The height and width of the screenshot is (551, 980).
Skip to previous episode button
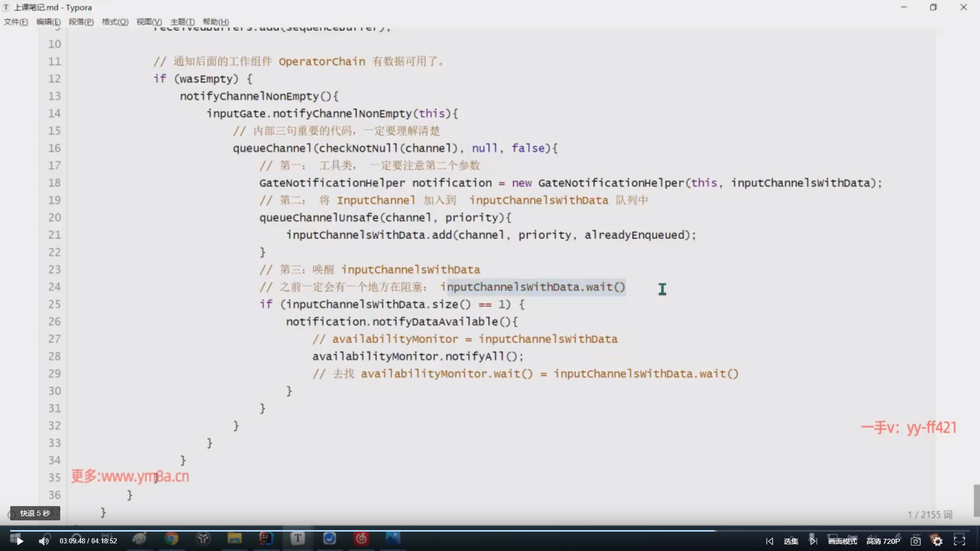coord(770,541)
